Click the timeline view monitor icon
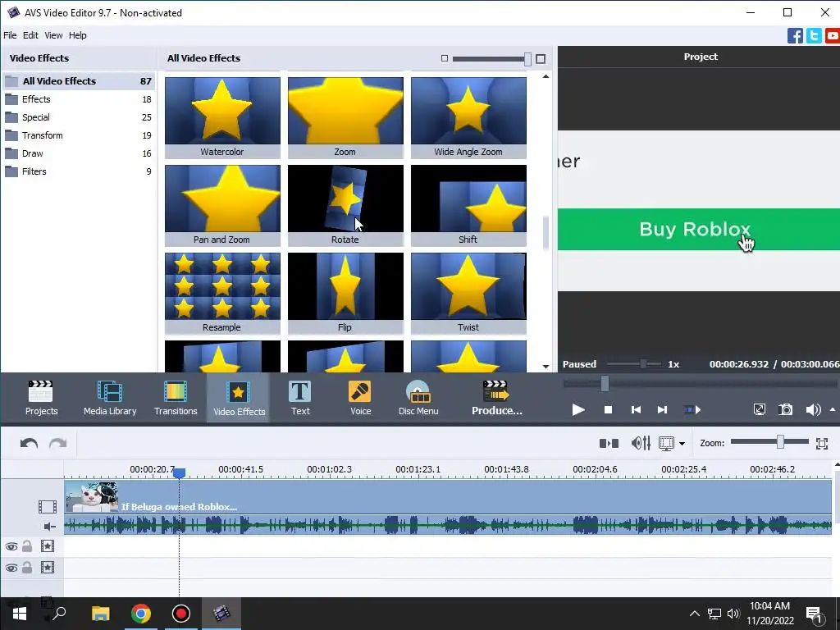Image resolution: width=840 pixels, height=630 pixels. [x=666, y=444]
